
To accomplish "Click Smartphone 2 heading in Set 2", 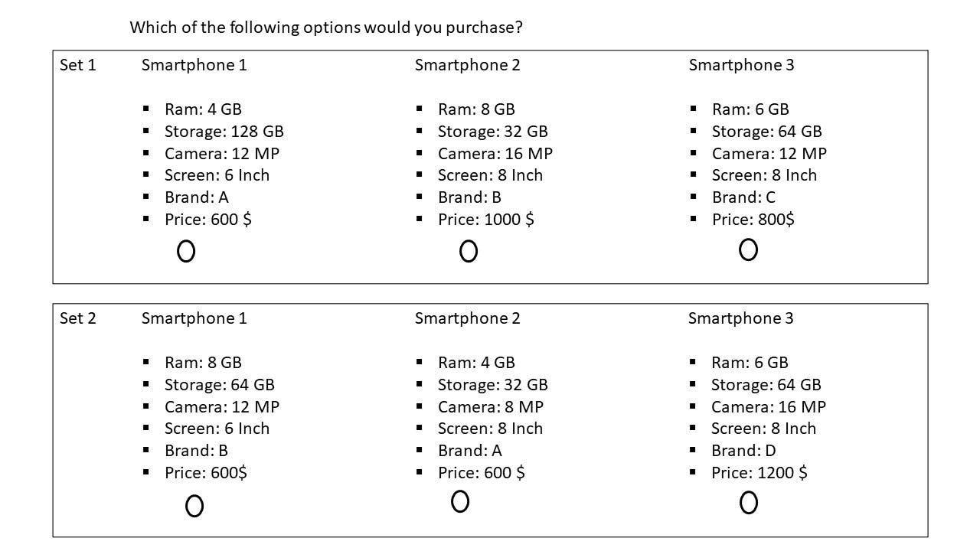I will (x=467, y=318).
